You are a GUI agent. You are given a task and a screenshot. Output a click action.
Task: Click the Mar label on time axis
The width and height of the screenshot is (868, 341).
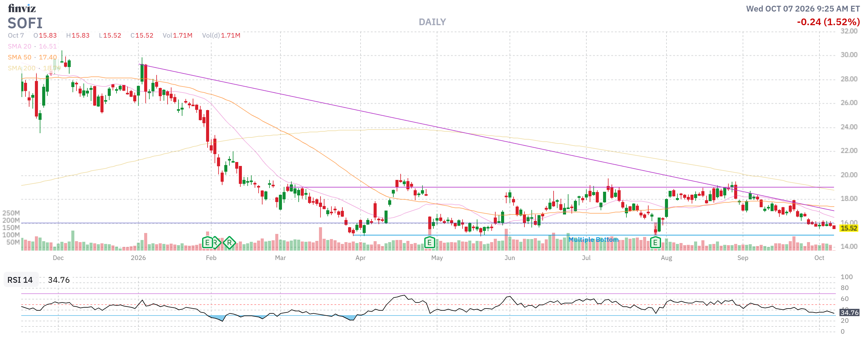[280, 258]
